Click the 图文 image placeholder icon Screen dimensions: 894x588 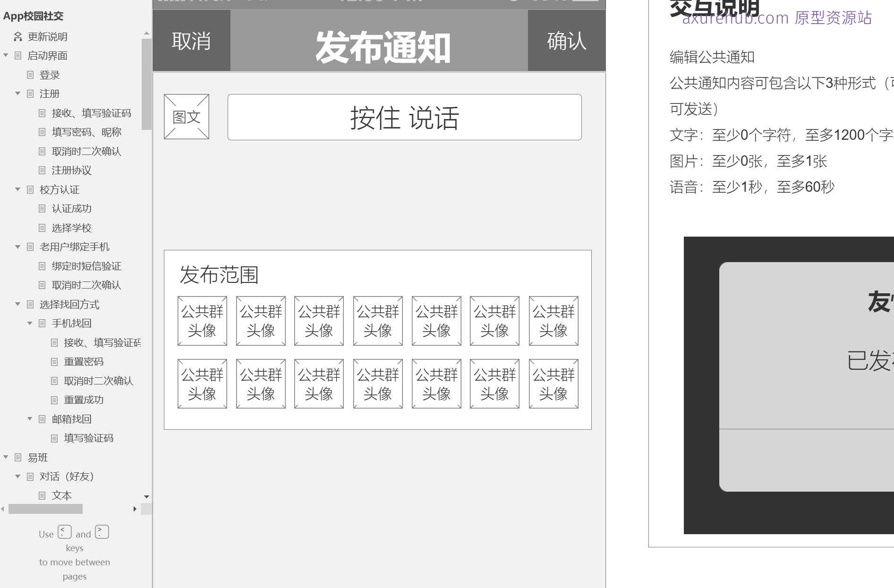click(x=186, y=117)
